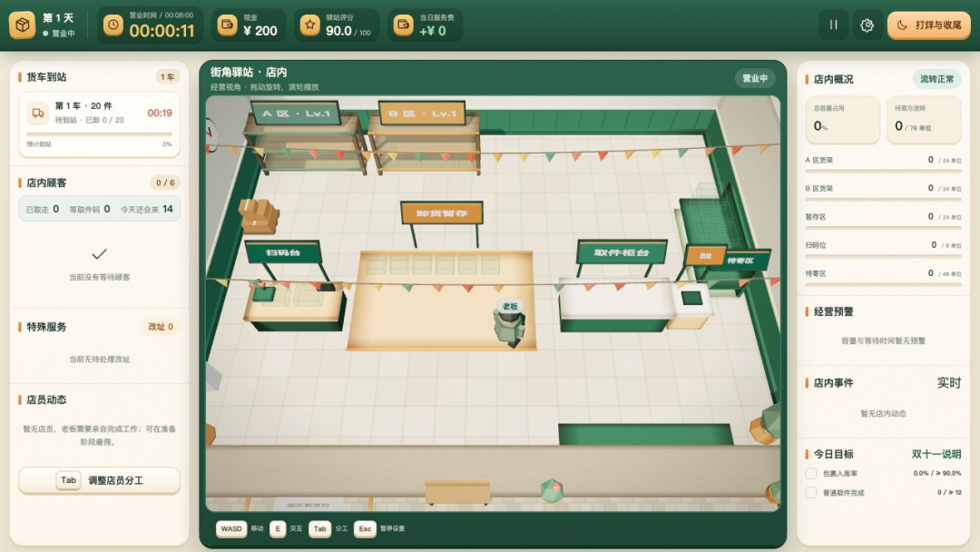980x552 pixels.
Task: Click the 改址 0 badge
Action: tap(161, 326)
